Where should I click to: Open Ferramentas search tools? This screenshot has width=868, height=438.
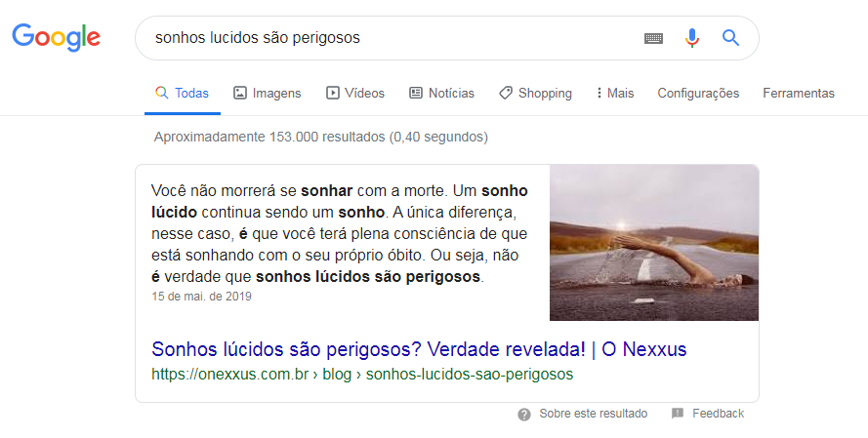tap(799, 93)
